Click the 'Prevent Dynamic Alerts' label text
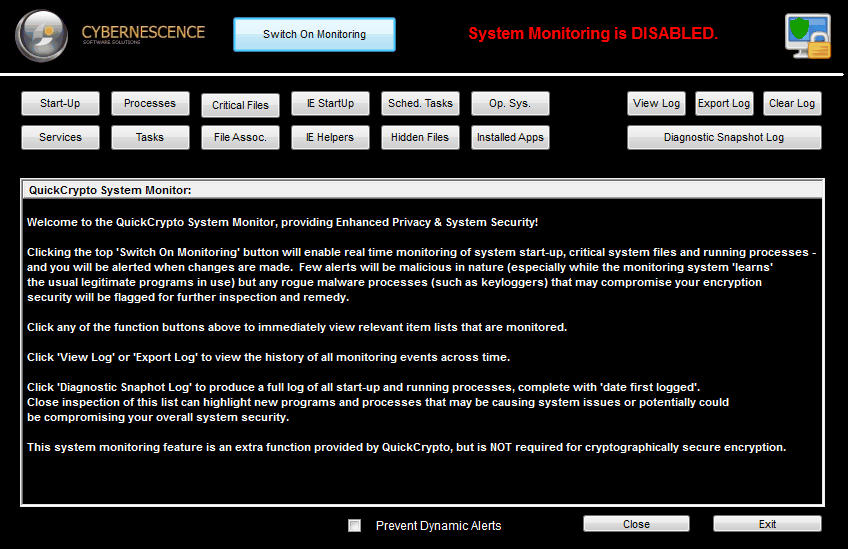Viewport: 848px width, 549px height. 439,526
